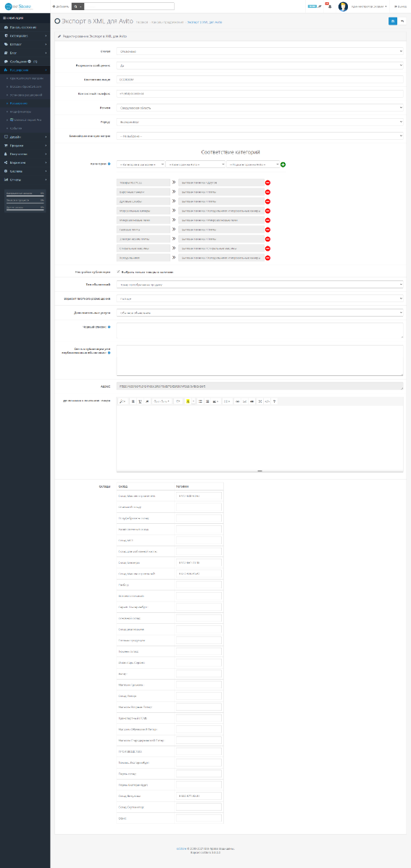Click the back arrow button beside Save

[402, 20]
